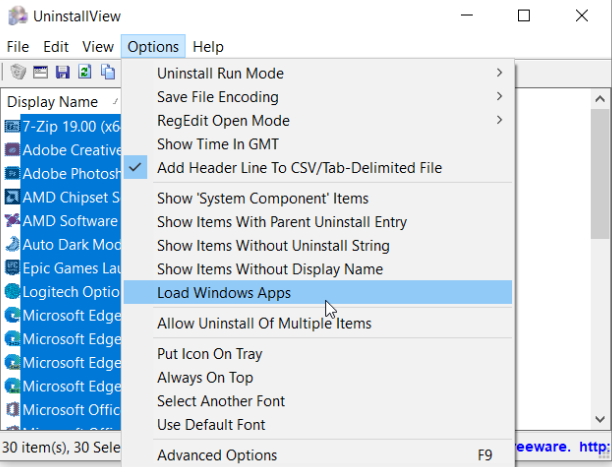Click the UninstallView title bar app icon
The height and width of the screenshot is (467, 612).
(x=18, y=16)
